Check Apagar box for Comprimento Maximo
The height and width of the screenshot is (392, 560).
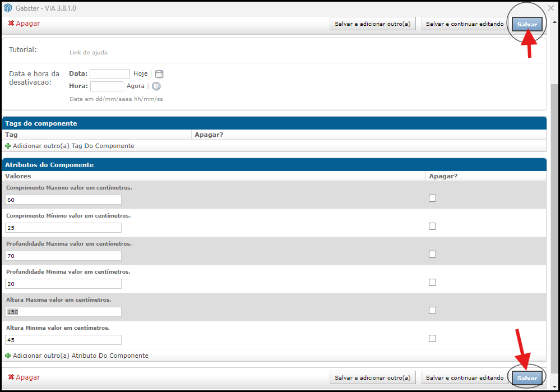(x=432, y=198)
